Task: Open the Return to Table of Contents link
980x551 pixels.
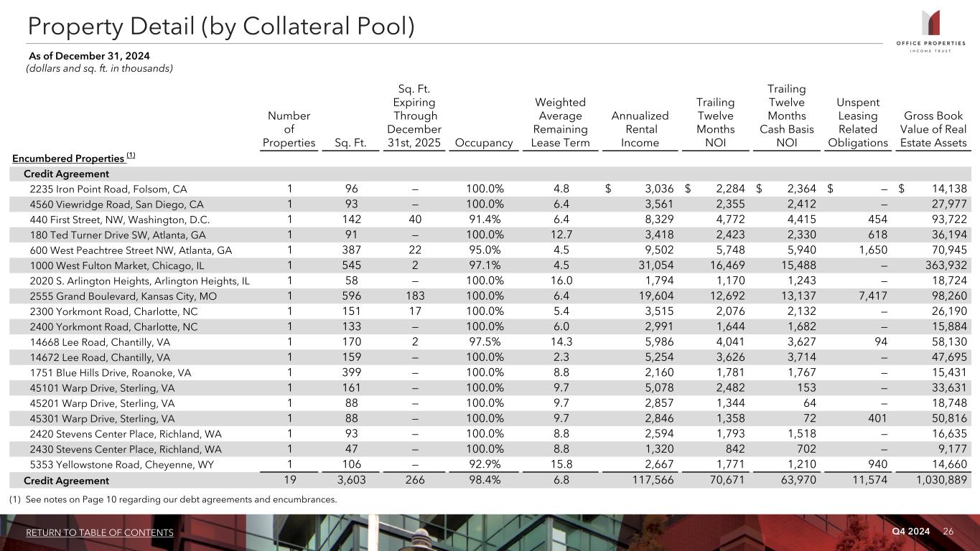Action: pos(100,532)
